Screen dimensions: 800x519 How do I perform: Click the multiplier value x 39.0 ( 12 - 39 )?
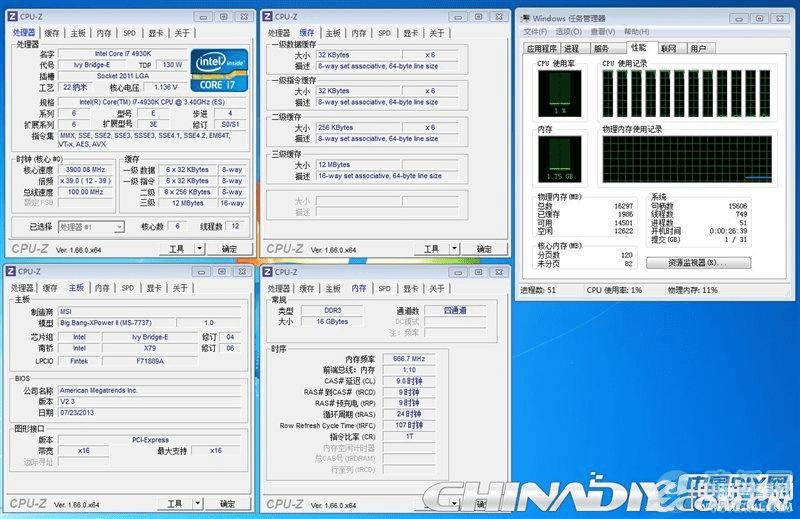pos(85,181)
